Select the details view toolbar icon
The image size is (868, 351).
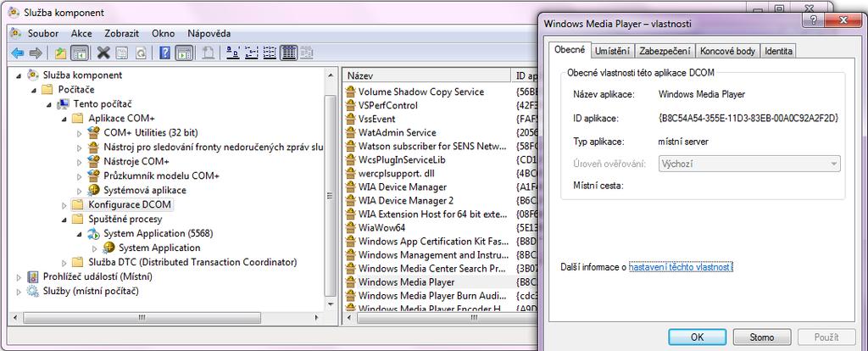point(287,53)
